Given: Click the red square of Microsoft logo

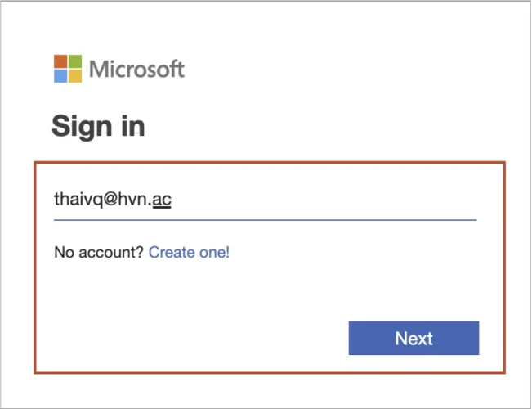Looking at the screenshot, I should coord(60,62).
